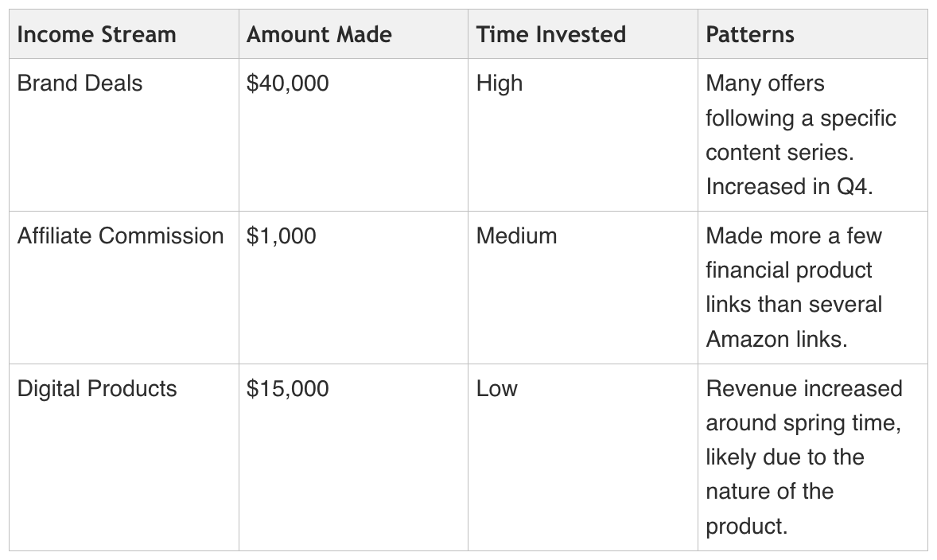The image size is (937, 560).
Task: Click the Income Stream column header
Action: 96,35
